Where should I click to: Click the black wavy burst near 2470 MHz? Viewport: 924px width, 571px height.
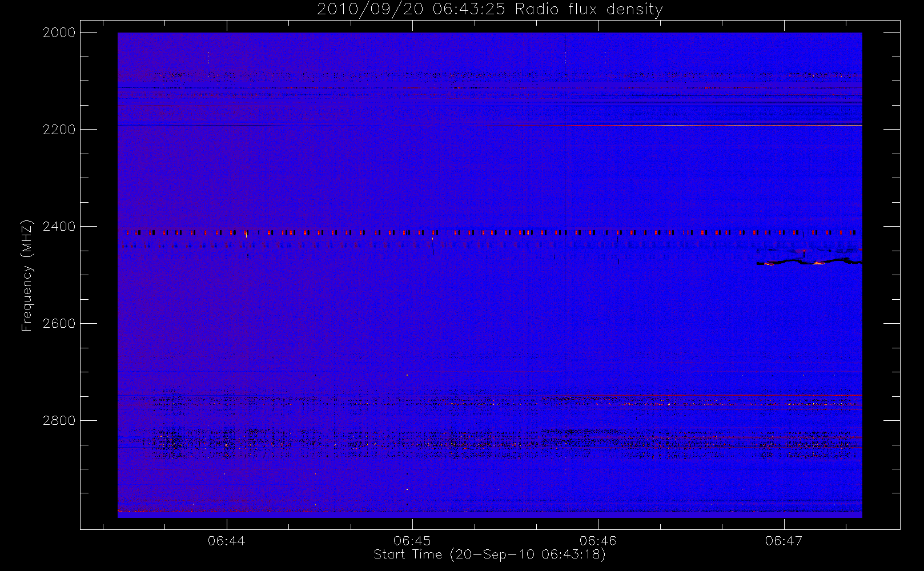pos(809,262)
